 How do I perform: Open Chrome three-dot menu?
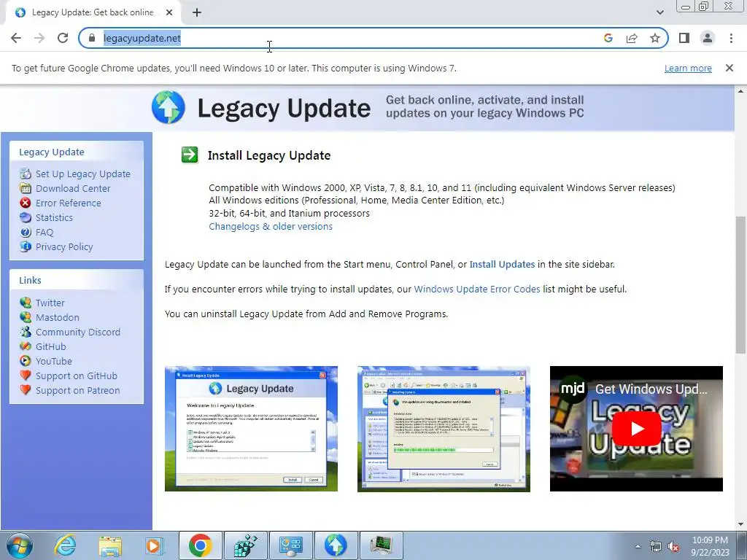pyautogui.click(x=731, y=38)
